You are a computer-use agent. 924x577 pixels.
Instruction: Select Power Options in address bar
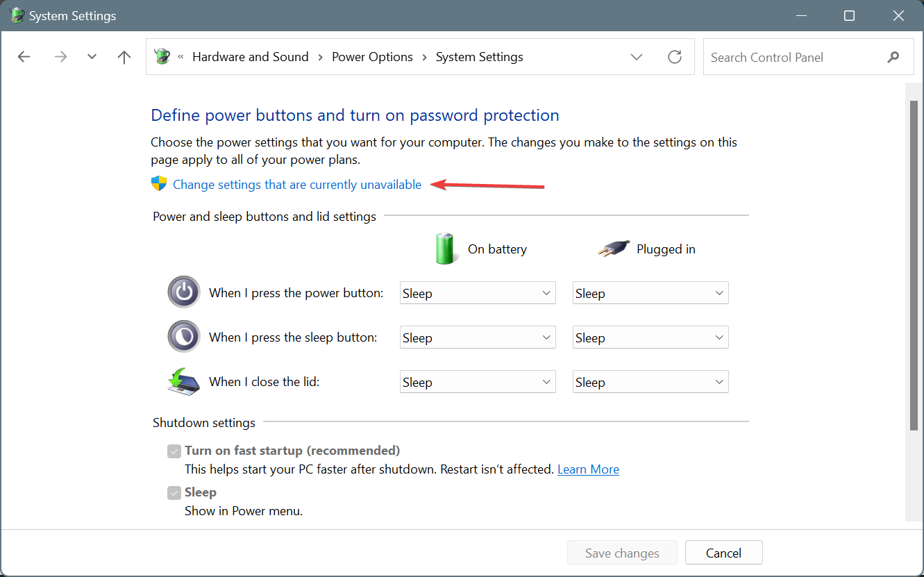click(372, 57)
